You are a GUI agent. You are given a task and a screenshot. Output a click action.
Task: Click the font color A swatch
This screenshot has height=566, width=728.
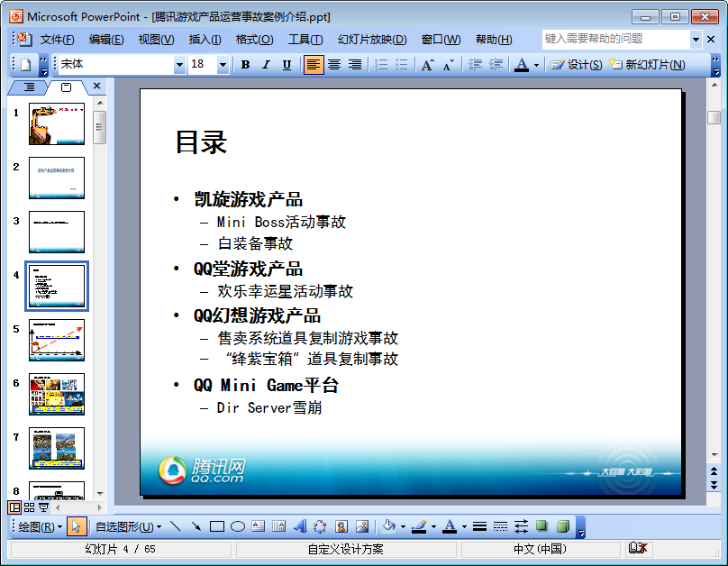click(x=522, y=65)
